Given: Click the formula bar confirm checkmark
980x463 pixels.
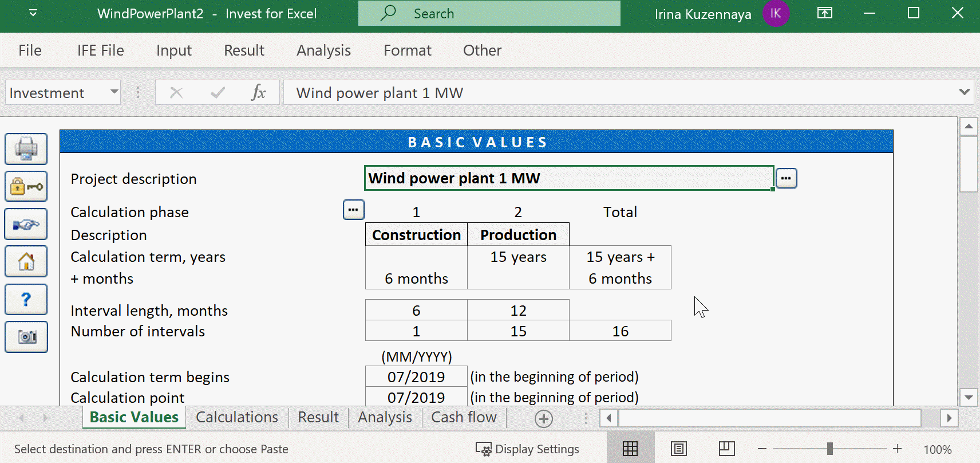Looking at the screenshot, I should click(x=218, y=92).
